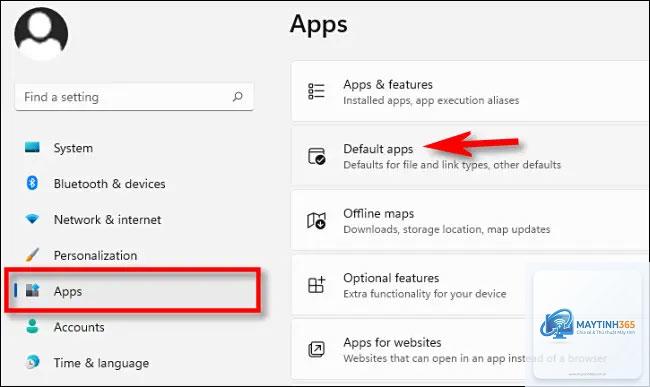Viewport: 650px width, 387px height.
Task: Click the Default apps icon
Action: 317,156
